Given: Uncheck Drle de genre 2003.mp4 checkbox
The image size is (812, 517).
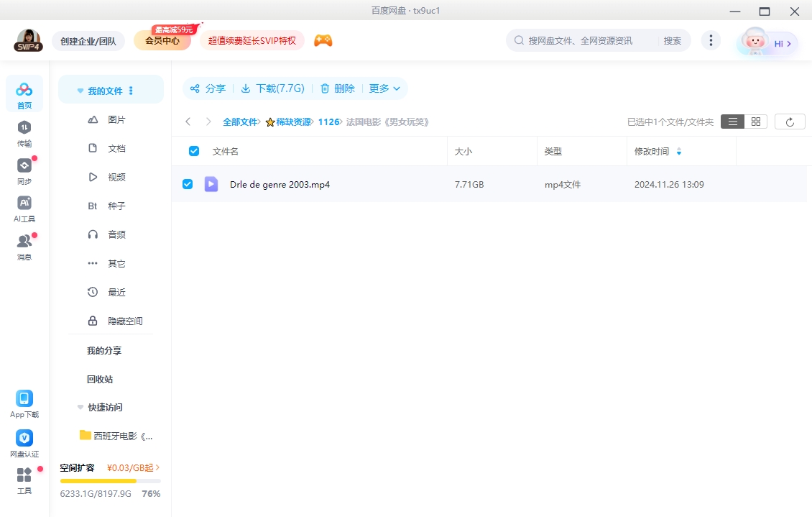Looking at the screenshot, I should [188, 184].
